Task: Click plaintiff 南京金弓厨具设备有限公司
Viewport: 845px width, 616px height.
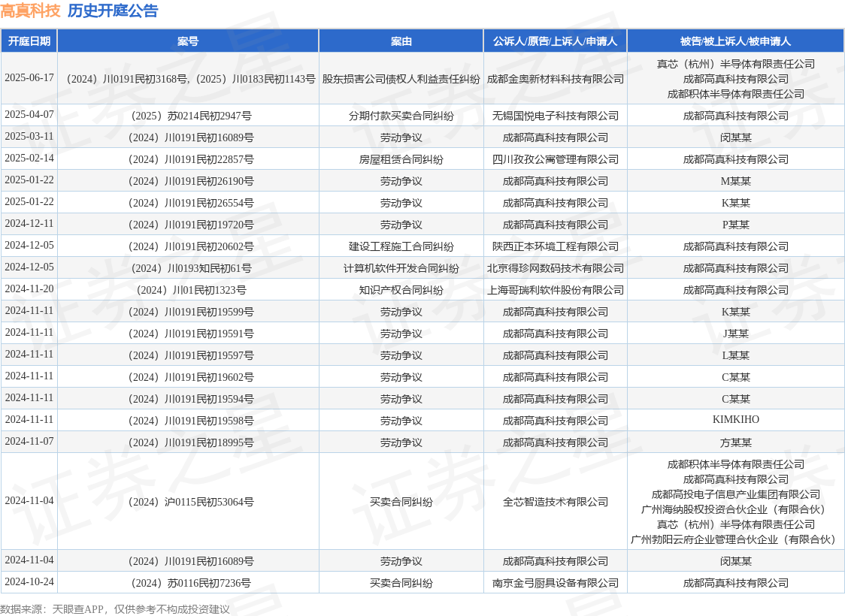Action: 555,584
